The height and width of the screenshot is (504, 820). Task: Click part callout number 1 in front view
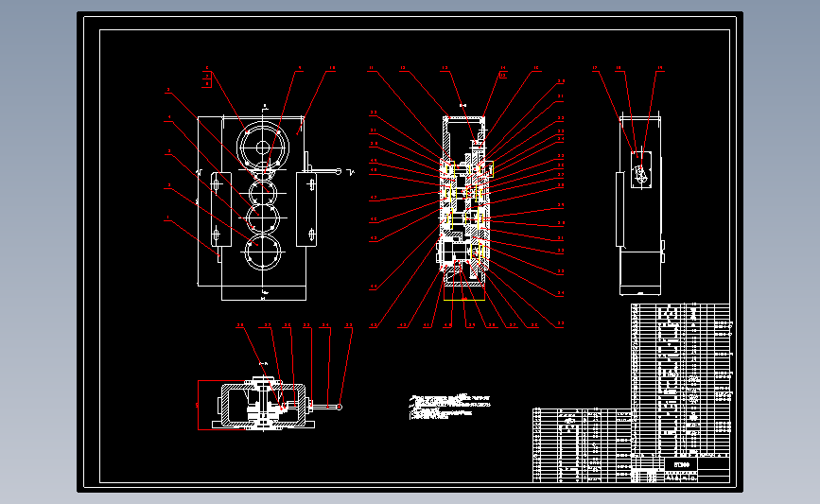(x=167, y=217)
